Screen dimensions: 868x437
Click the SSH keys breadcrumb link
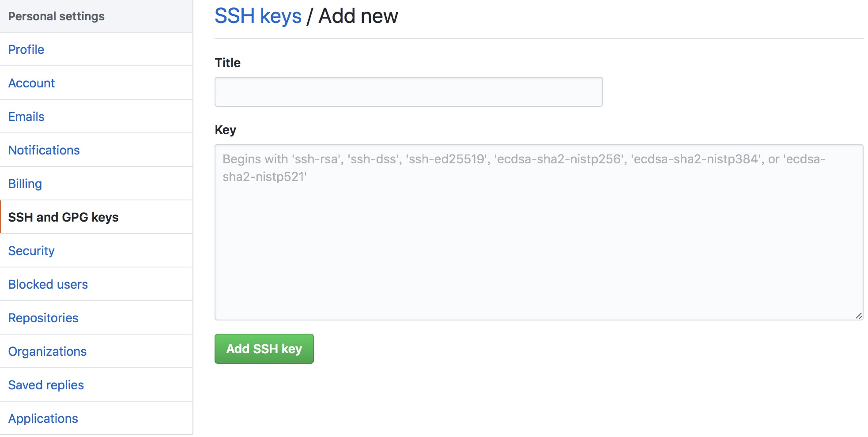(257, 15)
